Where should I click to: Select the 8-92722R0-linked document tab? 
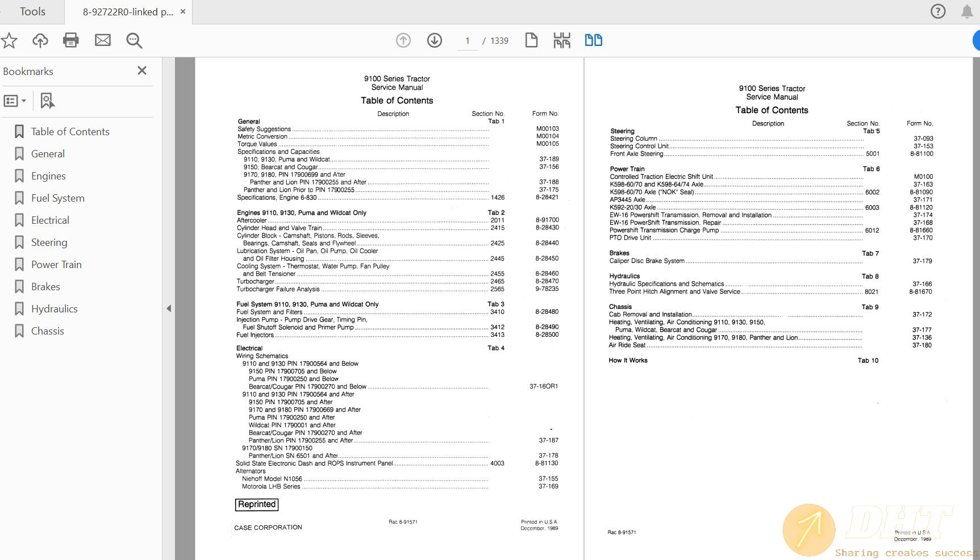127,11
